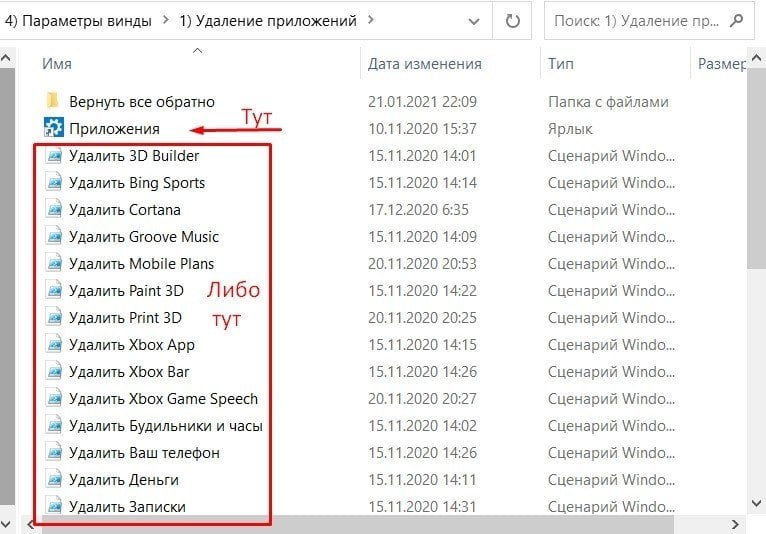766x534 pixels.
Task: Select the 'Удалить Print 3D' script icon
Action: pyautogui.click(x=54, y=318)
